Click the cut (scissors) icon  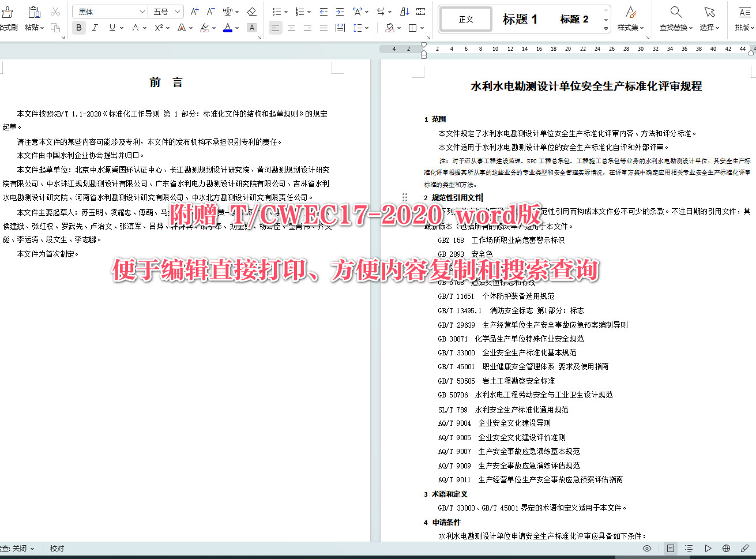[x=55, y=11]
